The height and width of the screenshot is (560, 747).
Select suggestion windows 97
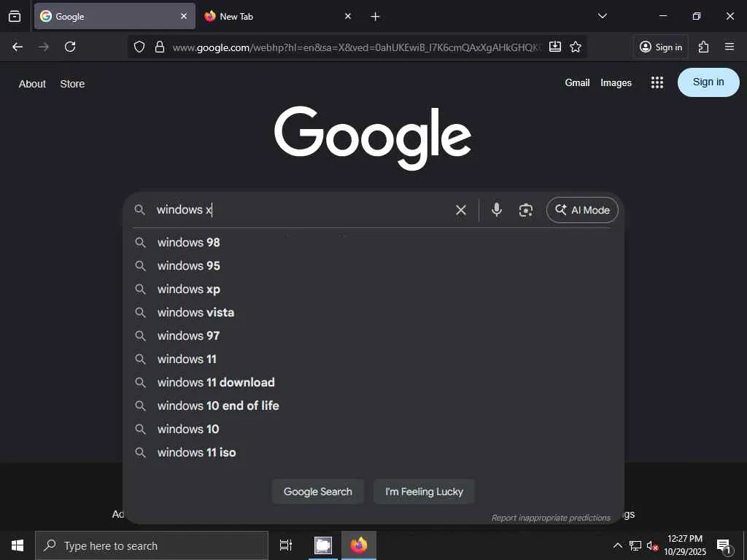coord(373,335)
